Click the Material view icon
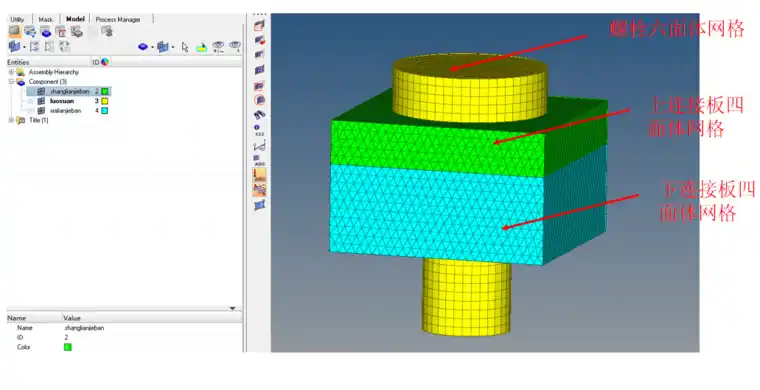Screen dimensions: 760x390 (61, 32)
